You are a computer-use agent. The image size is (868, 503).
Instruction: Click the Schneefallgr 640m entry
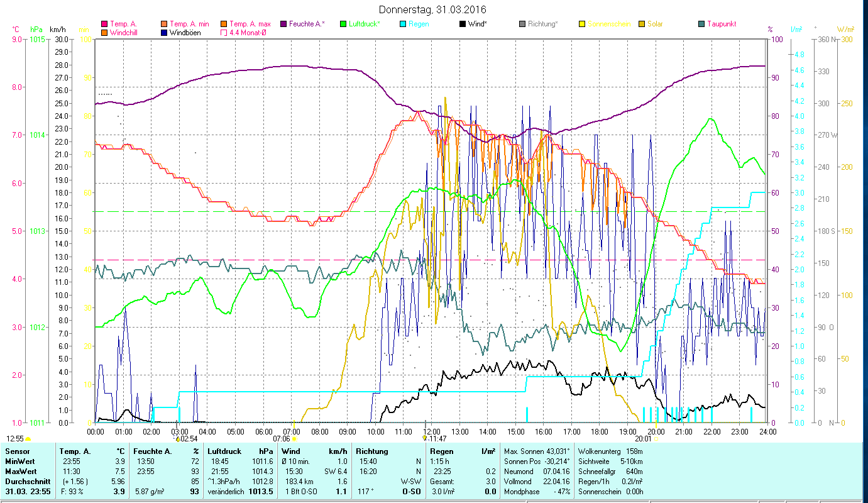[610, 472]
